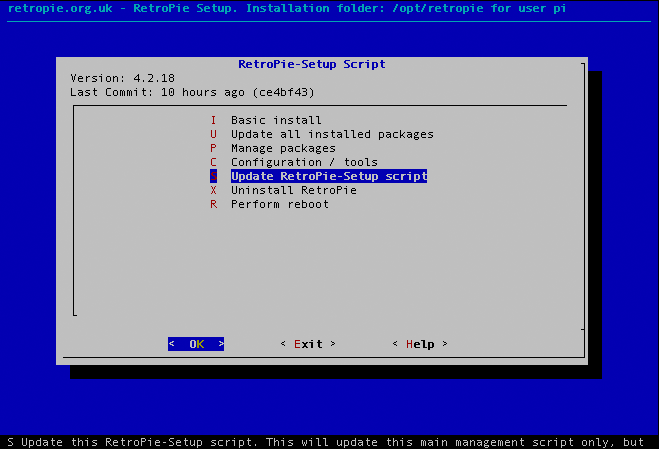
Task: Select Update RetroPie-Setup script entry
Action: pos(319,176)
